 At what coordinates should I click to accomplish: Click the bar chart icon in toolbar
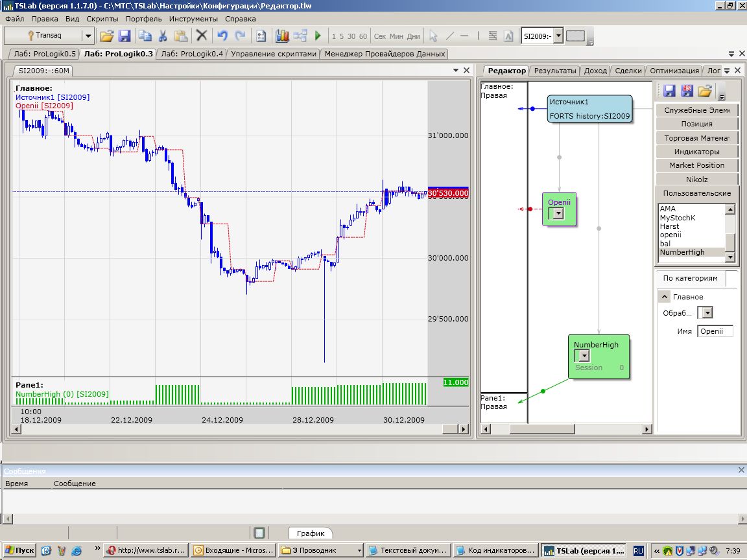point(282,36)
